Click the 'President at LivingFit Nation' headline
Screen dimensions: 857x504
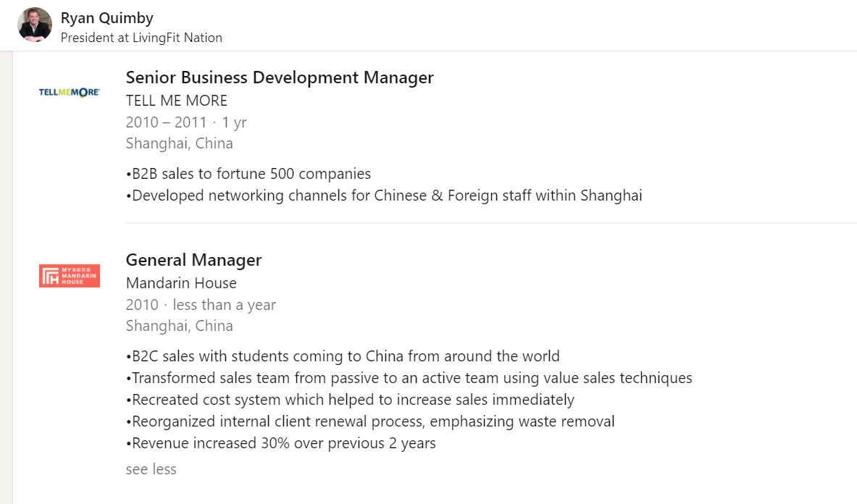tap(141, 38)
